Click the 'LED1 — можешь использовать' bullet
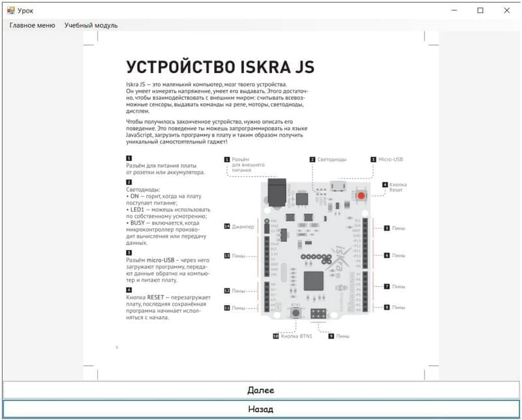 [x=168, y=213]
